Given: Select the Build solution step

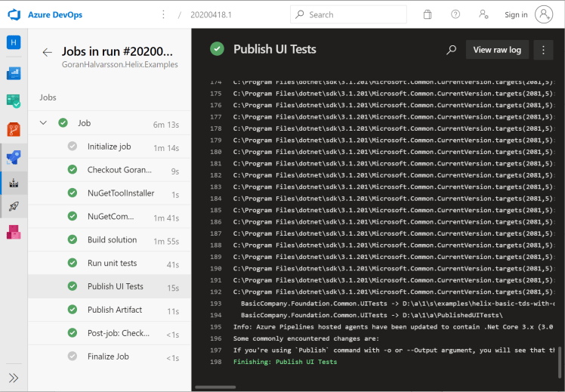Looking at the screenshot, I should click(112, 240).
